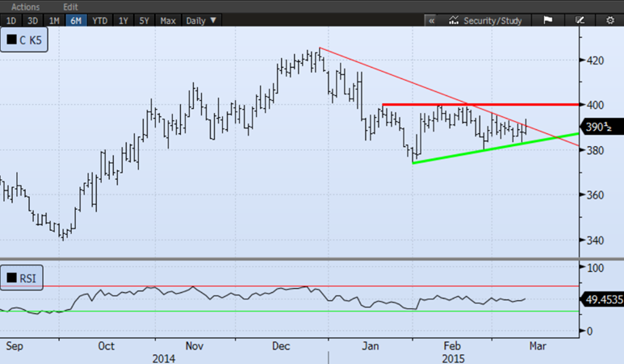The width and height of the screenshot is (624, 364).
Task: Click the double-arrow collapse icon
Action: pos(432,20)
